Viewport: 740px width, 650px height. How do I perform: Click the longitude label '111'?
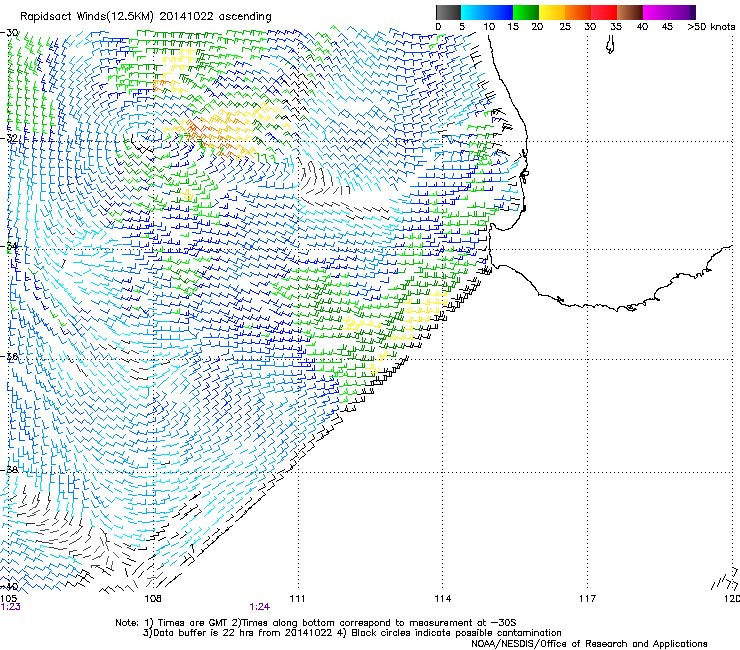coord(297,599)
